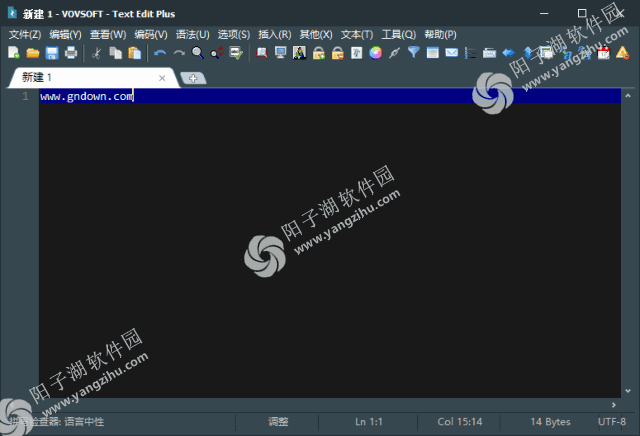Open the 帮助(P) menu

click(440, 35)
